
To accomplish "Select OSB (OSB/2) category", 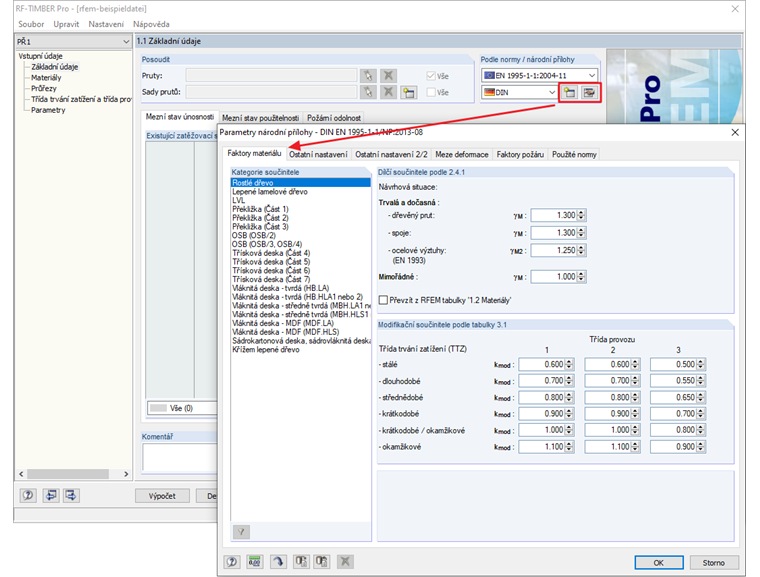I will point(301,235).
